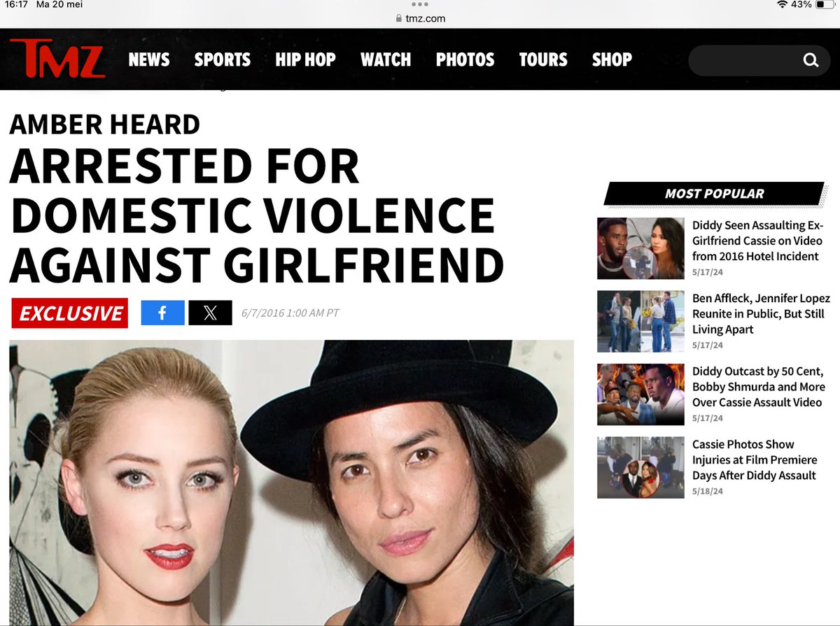The width and height of the screenshot is (840, 626).
Task: Click the EXCLUSIVE badge
Action: 69,313
